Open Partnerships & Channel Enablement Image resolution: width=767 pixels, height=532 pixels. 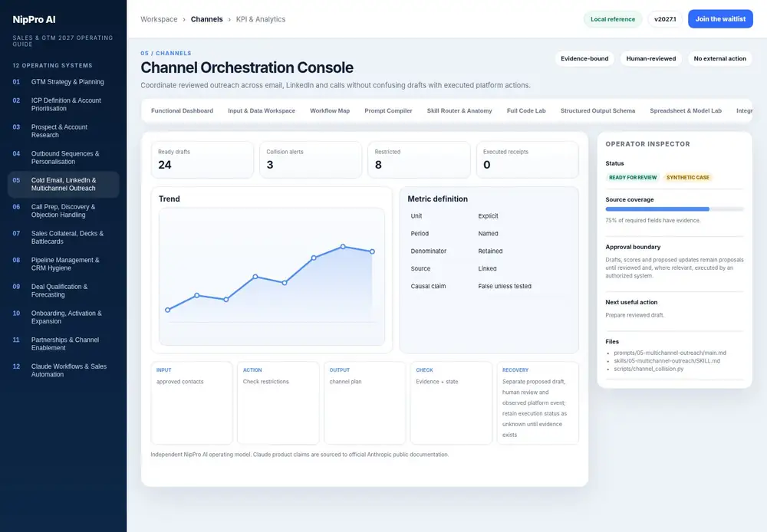tap(63, 343)
